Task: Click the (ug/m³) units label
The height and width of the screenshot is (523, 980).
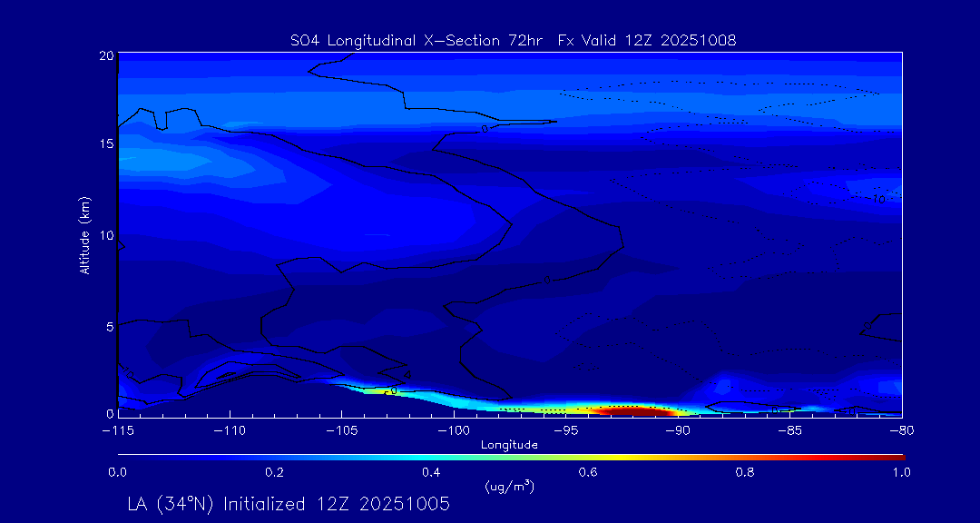Action: point(509,487)
